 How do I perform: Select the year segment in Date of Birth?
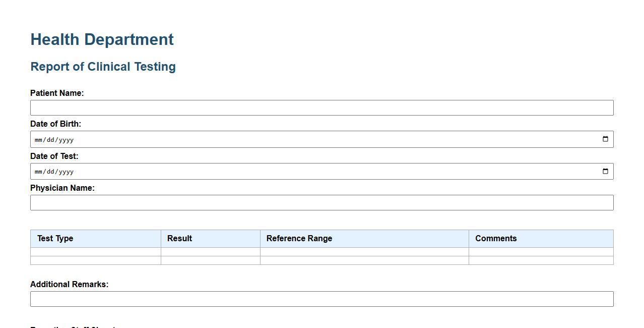pyautogui.click(x=66, y=140)
